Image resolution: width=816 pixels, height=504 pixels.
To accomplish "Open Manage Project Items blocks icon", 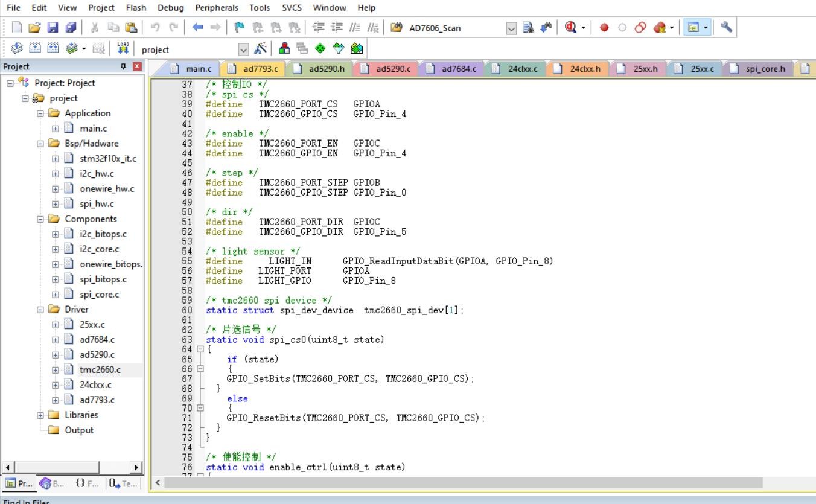I will pyautogui.click(x=284, y=49).
